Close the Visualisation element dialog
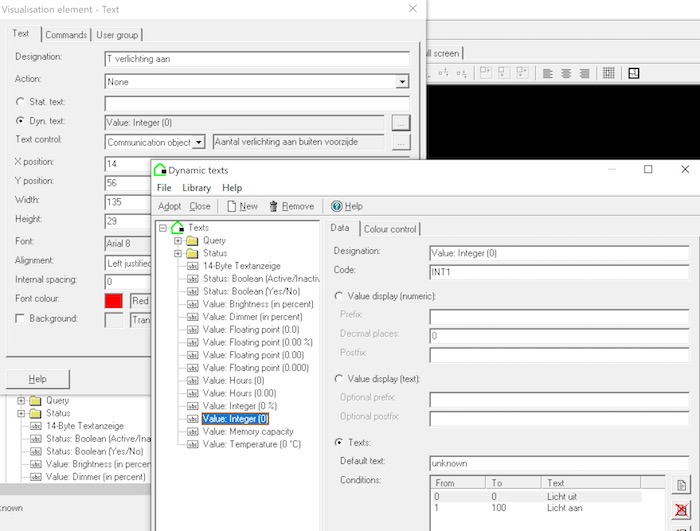700x531 pixels. tap(413, 8)
